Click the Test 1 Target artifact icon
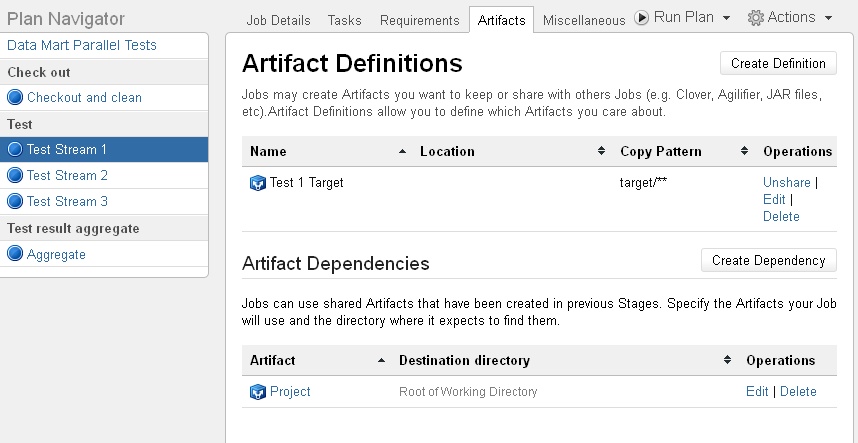 tap(258, 183)
